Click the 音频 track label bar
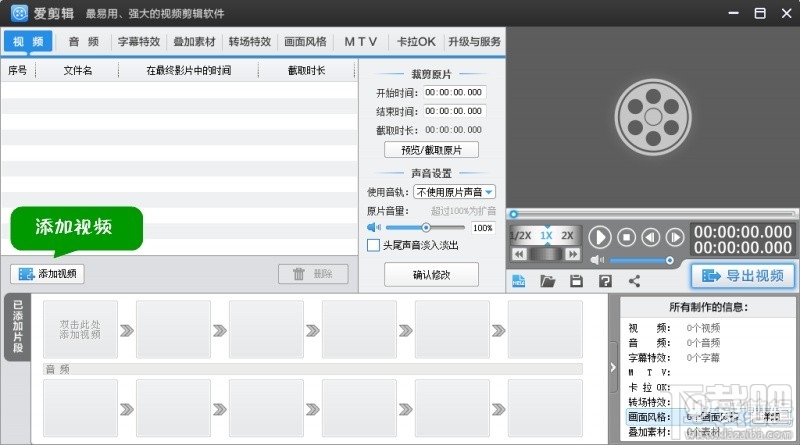800x445 pixels. click(313, 369)
